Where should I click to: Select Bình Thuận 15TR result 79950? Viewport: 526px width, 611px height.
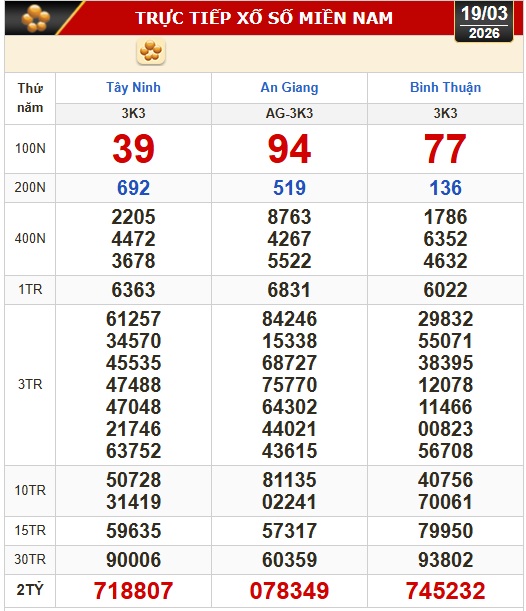pos(445,531)
